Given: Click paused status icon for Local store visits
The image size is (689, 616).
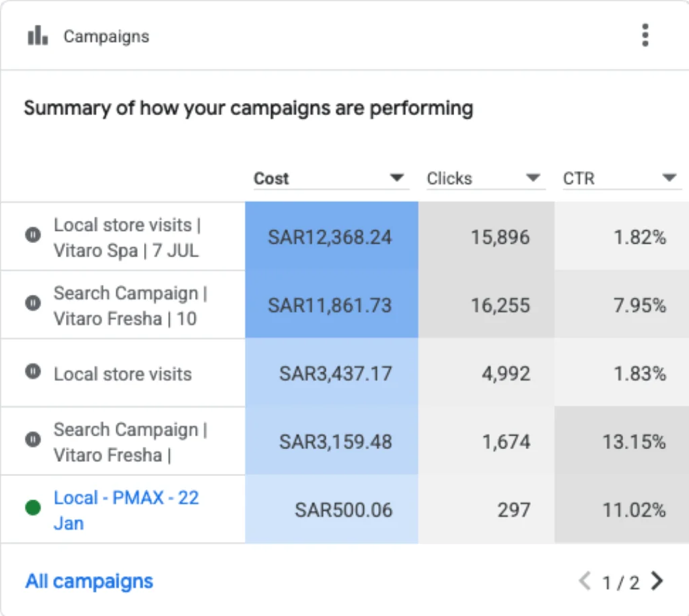Looking at the screenshot, I should 33,371.
